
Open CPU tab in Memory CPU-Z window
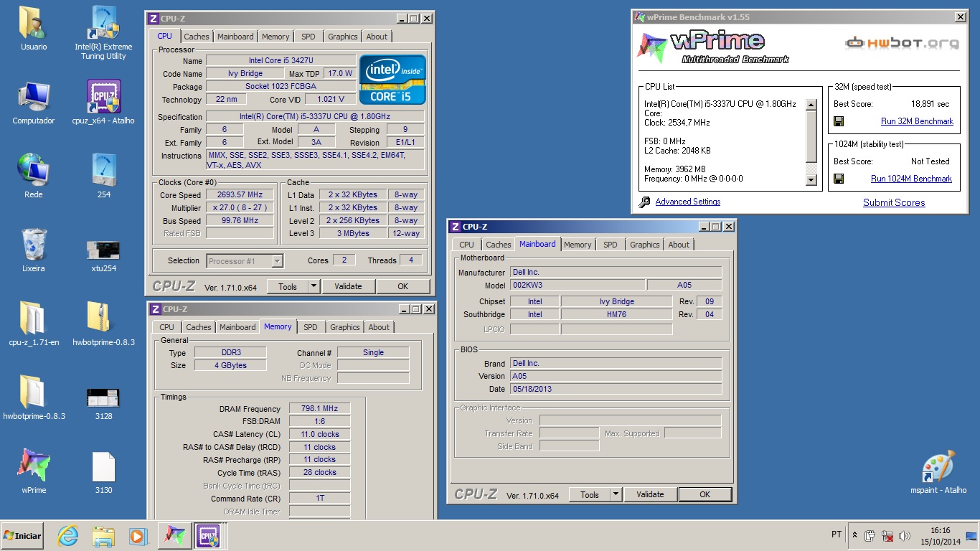[167, 327]
